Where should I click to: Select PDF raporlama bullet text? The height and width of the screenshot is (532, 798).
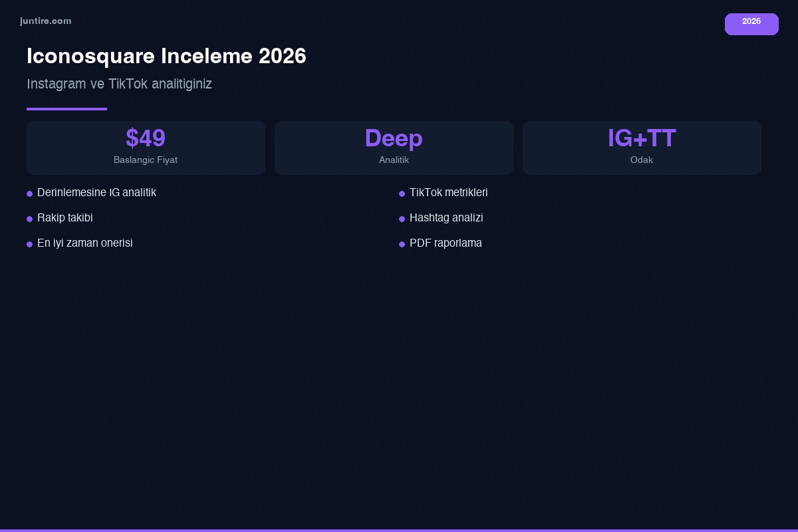pyautogui.click(x=446, y=243)
